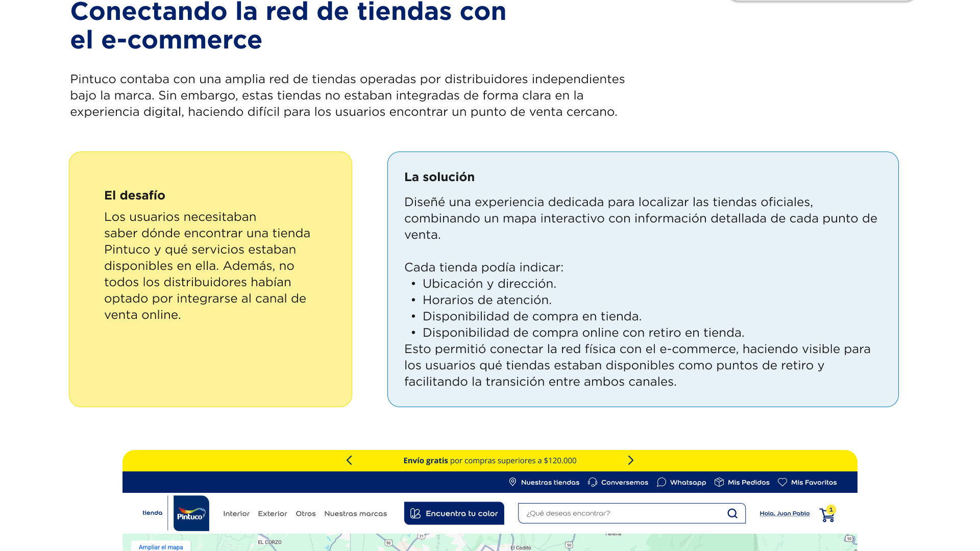Open the Exterior menu
The width and height of the screenshot is (980, 551).
click(x=273, y=514)
